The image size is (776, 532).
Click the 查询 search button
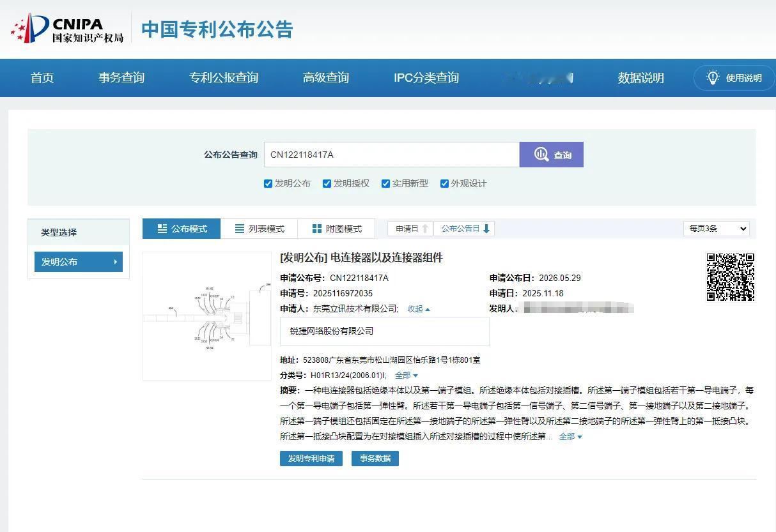click(x=552, y=155)
